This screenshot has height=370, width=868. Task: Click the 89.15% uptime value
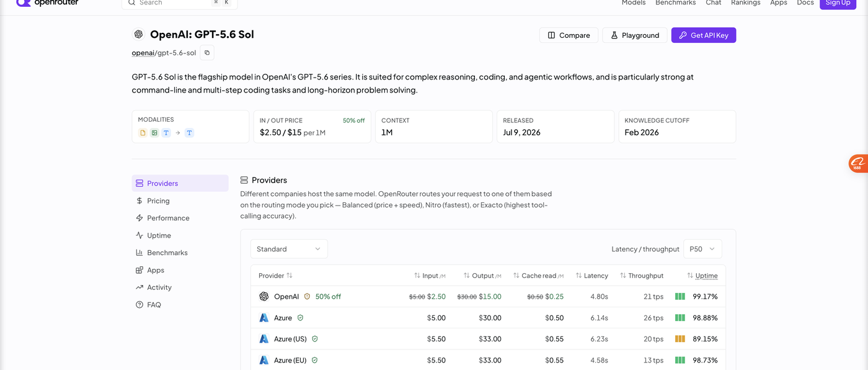click(x=706, y=339)
